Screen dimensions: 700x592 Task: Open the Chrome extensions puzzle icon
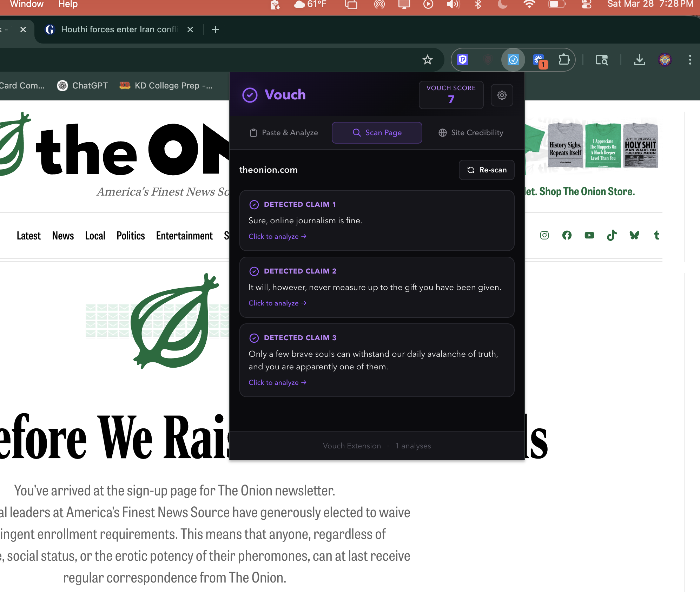pos(563,60)
